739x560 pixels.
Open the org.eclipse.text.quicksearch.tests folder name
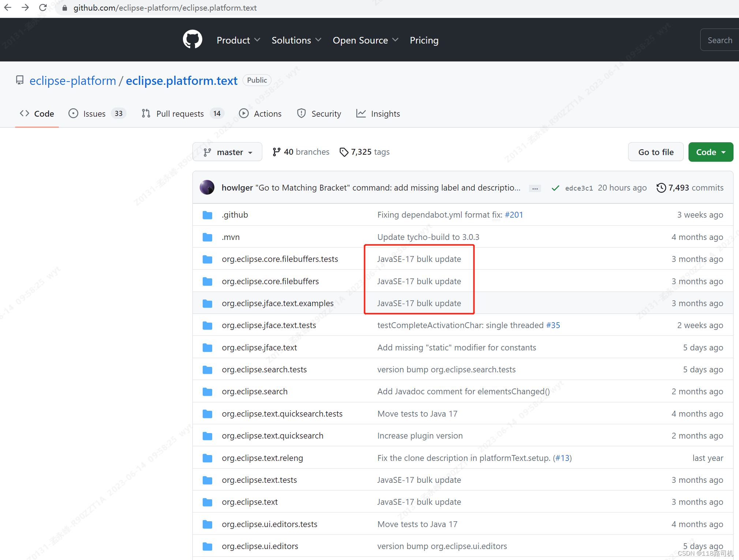pyautogui.click(x=282, y=414)
